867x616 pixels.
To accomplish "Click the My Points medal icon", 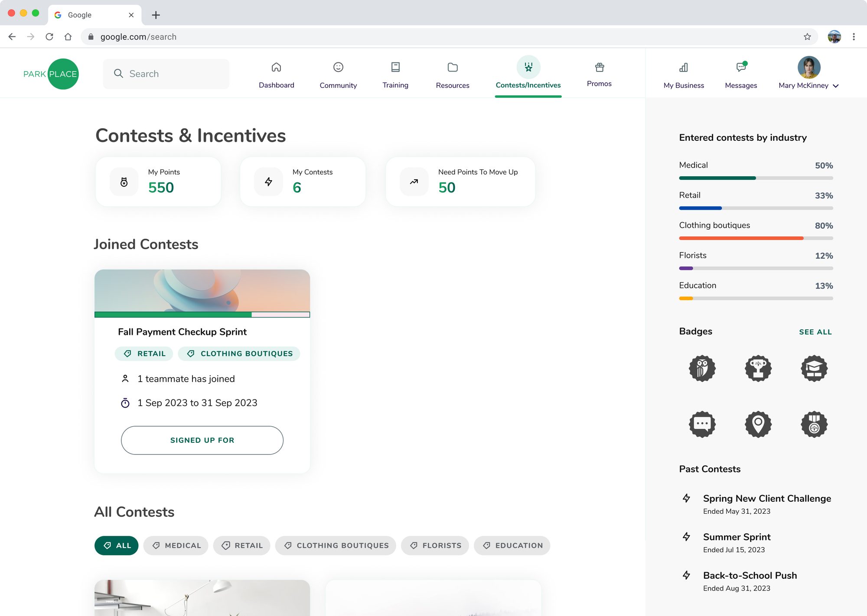I will click(x=124, y=182).
